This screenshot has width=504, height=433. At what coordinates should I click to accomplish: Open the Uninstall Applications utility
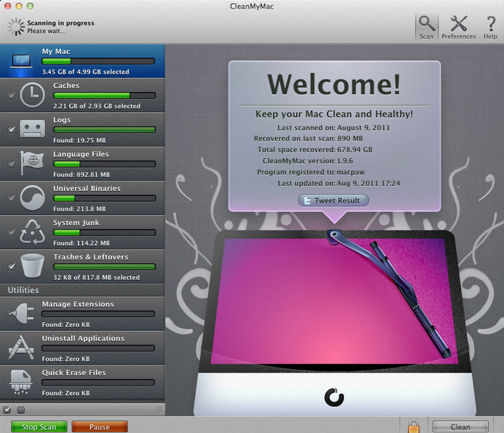tap(82, 348)
